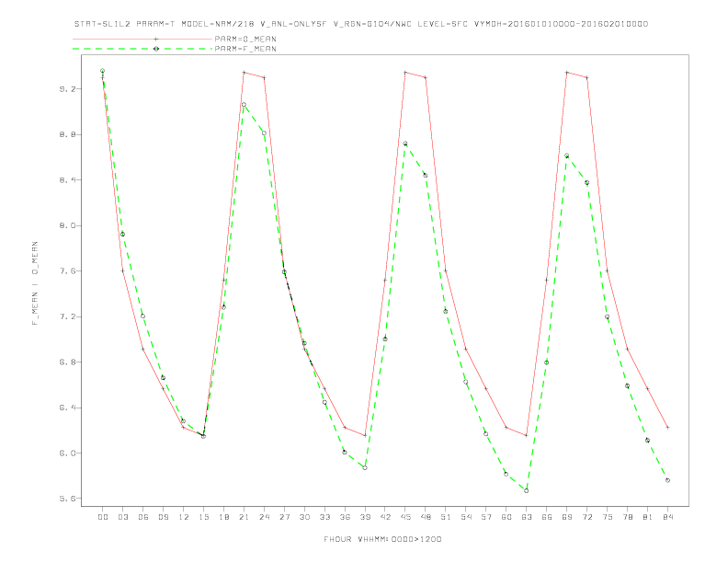Click the 24 x-axis tick label

pos(264,517)
